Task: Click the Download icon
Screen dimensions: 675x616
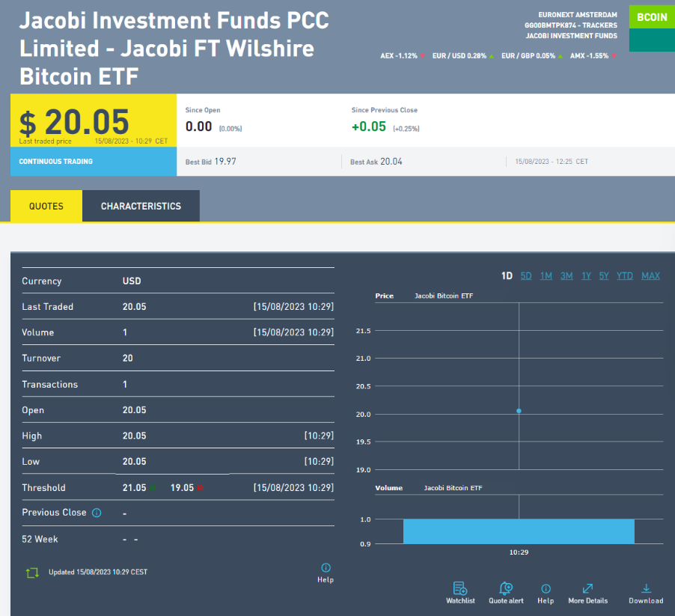Action: pos(646,589)
